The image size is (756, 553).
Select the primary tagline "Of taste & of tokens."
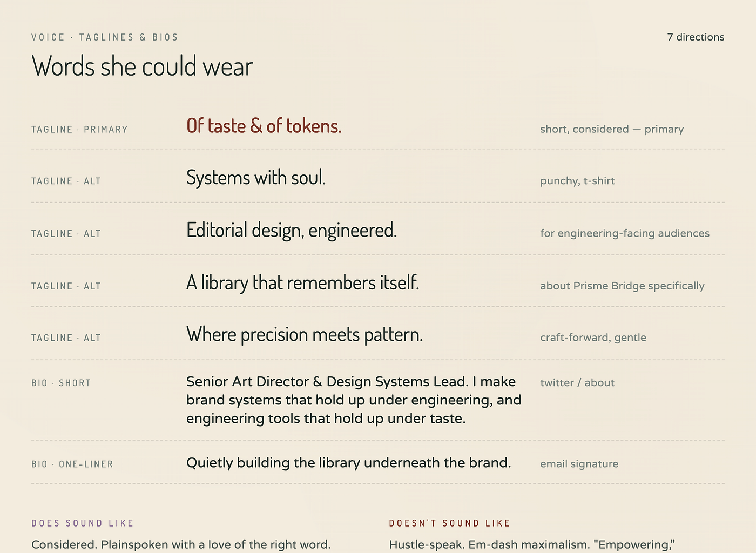(x=264, y=126)
